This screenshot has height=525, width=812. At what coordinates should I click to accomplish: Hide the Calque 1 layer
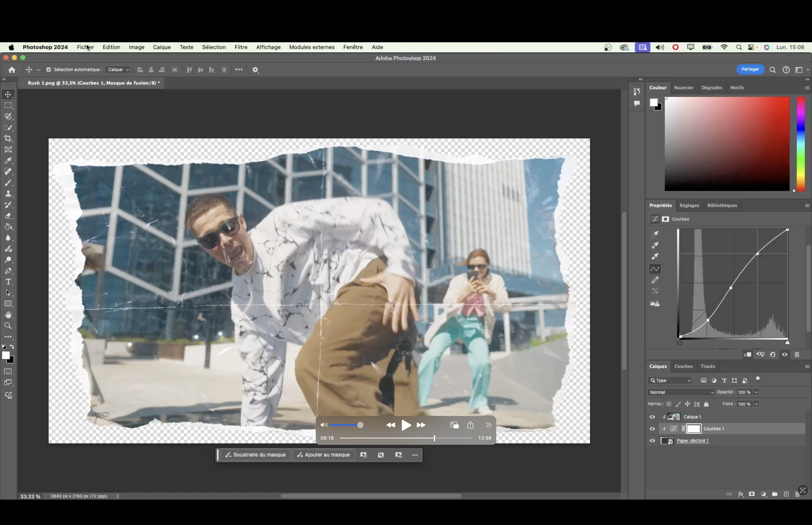point(652,417)
